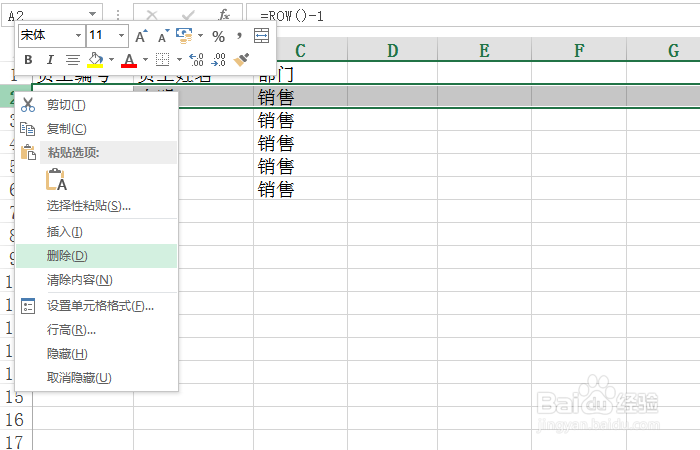Click the paste keep-text clipboard icon
The image size is (700, 450).
[x=56, y=179]
